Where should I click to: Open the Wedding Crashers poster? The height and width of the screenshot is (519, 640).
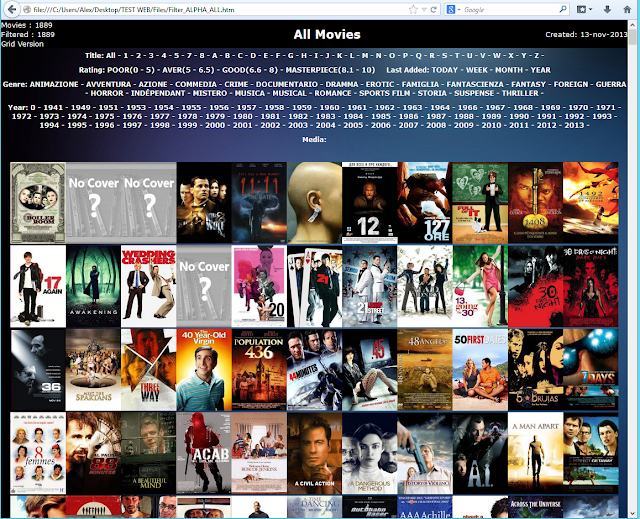pyautogui.click(x=149, y=286)
